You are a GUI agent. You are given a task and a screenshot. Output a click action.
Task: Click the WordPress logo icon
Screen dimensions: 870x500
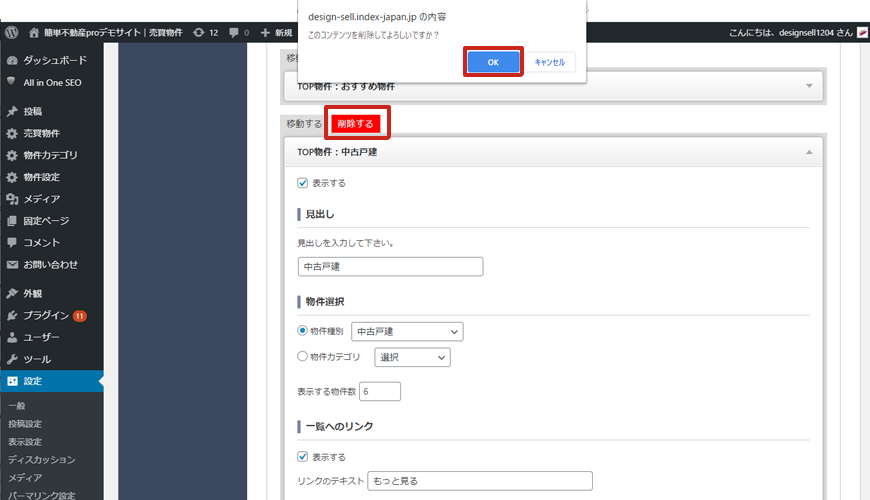point(12,33)
